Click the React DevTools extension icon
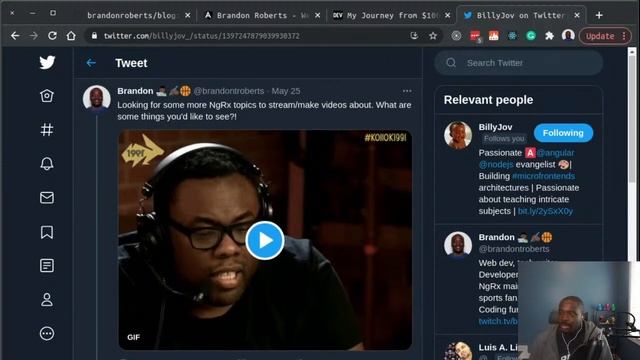This screenshot has height=360, width=640. coord(512,36)
